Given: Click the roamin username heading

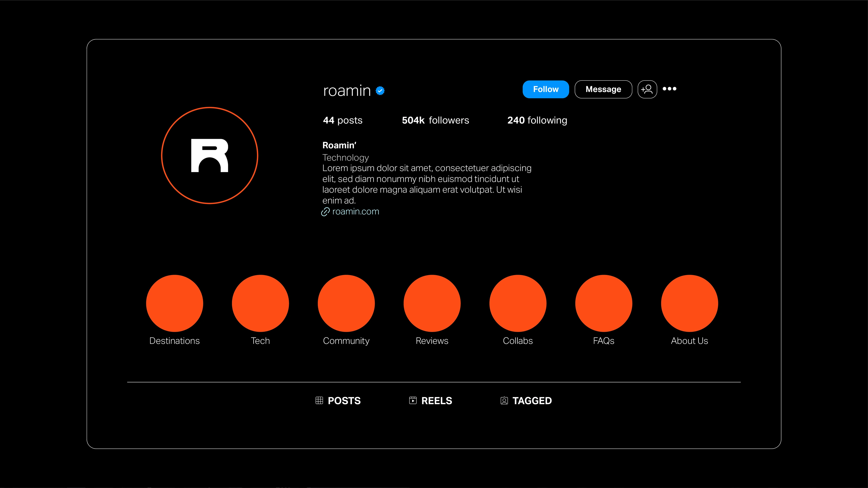Looking at the screenshot, I should 347,91.
